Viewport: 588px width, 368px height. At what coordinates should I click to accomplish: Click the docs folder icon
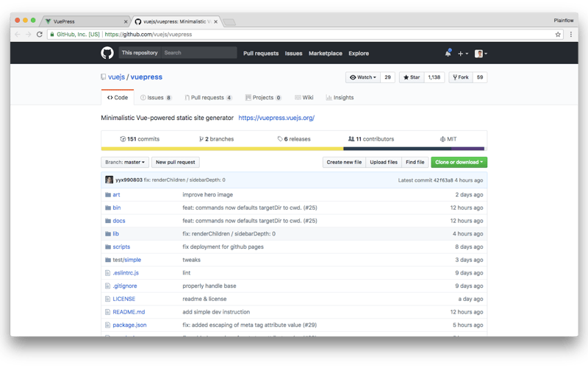tap(108, 221)
